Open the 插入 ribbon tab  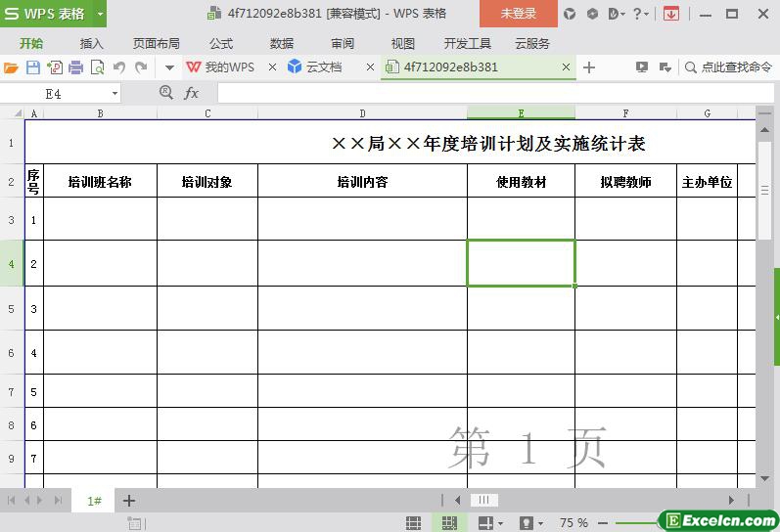tap(91, 43)
